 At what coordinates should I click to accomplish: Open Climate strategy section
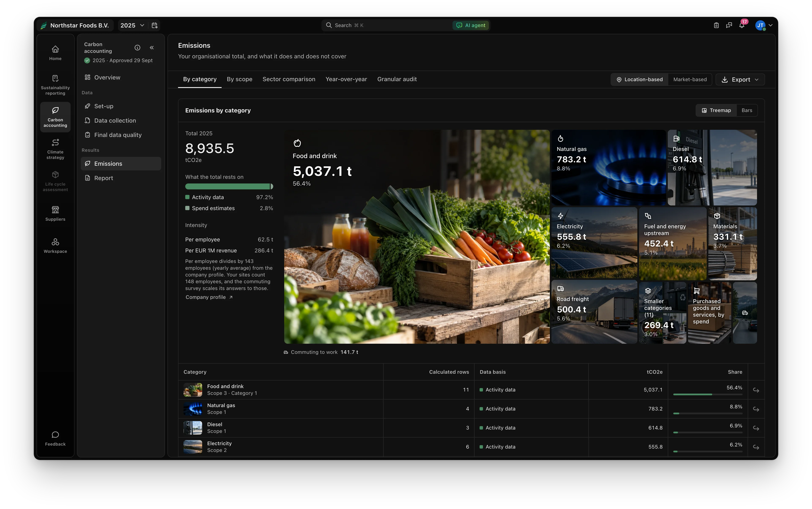(55, 149)
